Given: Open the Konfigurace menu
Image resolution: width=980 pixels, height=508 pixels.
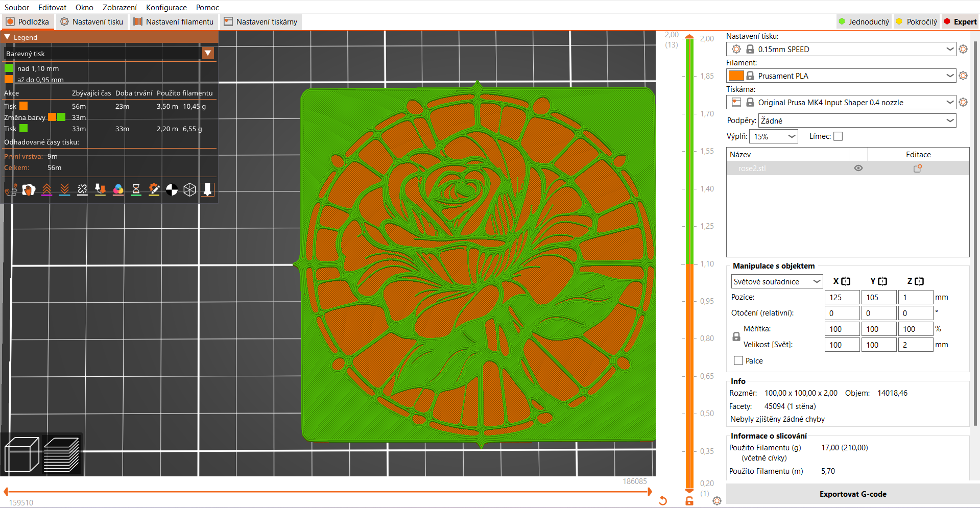Looking at the screenshot, I should click(166, 7).
